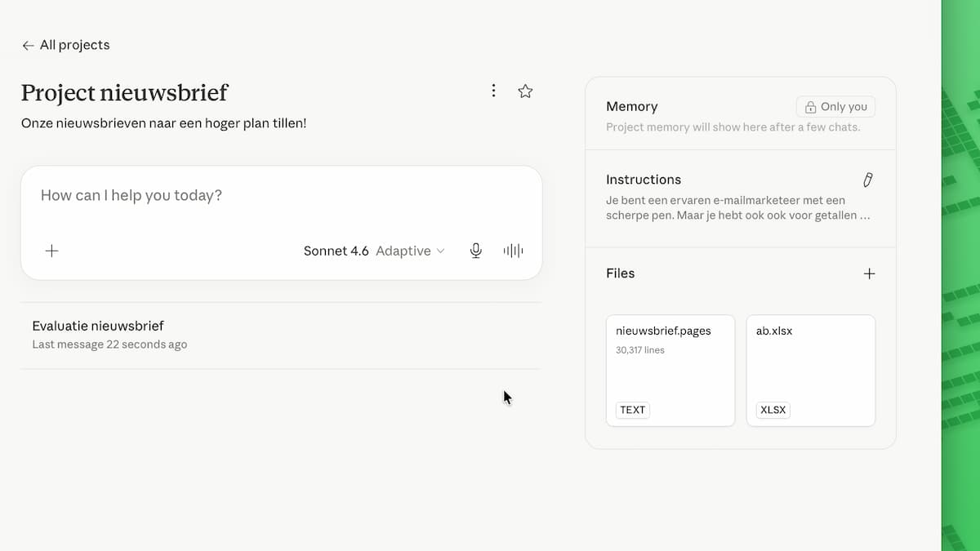This screenshot has width=980, height=551.
Task: Click the Project nieuwsbrief title
Action: point(124,92)
